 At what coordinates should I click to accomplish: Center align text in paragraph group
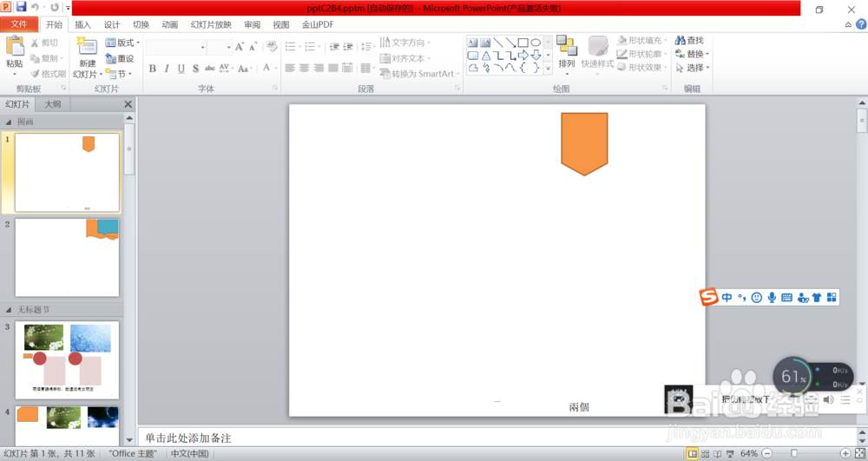click(305, 68)
